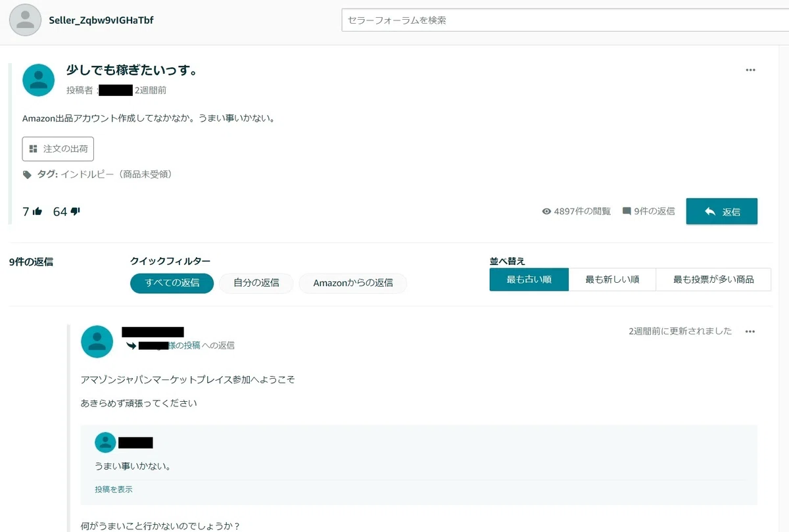Click the text 何がうまいこと行かないのでしょうか？
Screen dimensions: 789x532
click(160, 526)
